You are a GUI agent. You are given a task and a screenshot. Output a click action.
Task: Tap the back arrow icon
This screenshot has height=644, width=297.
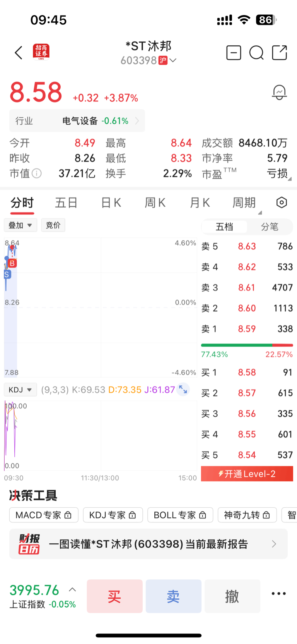(x=19, y=53)
